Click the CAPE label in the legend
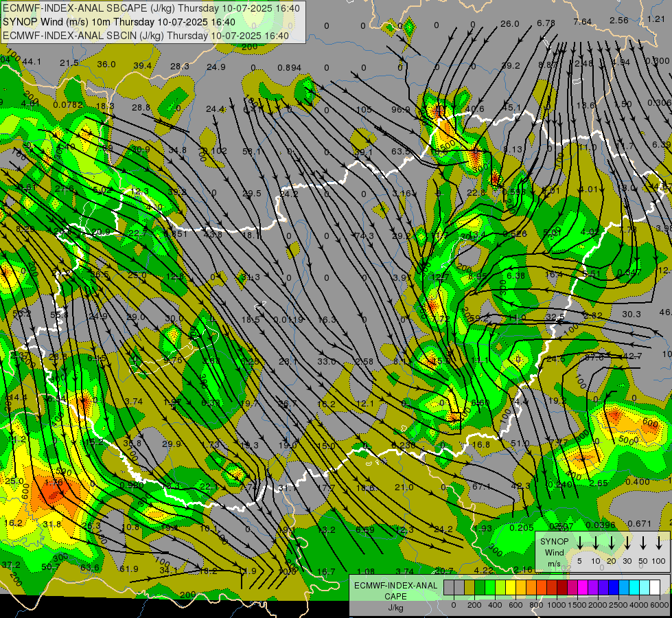672x618 pixels. 395,597
